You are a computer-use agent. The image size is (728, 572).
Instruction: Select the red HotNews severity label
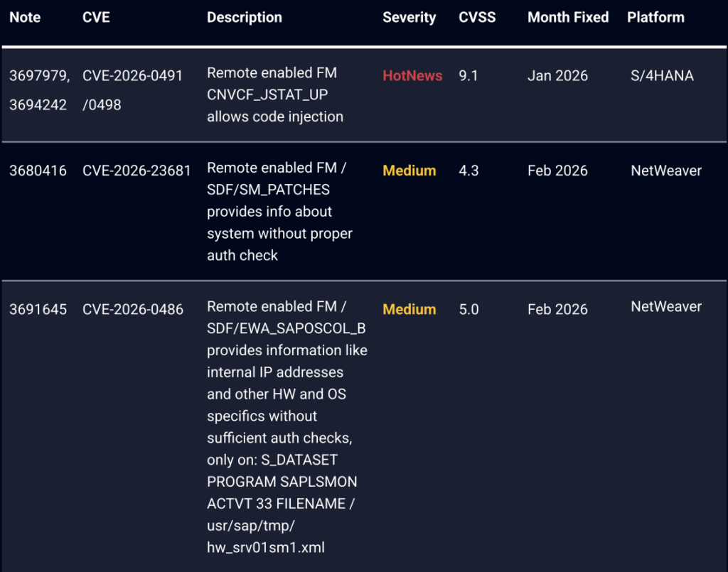coord(412,76)
